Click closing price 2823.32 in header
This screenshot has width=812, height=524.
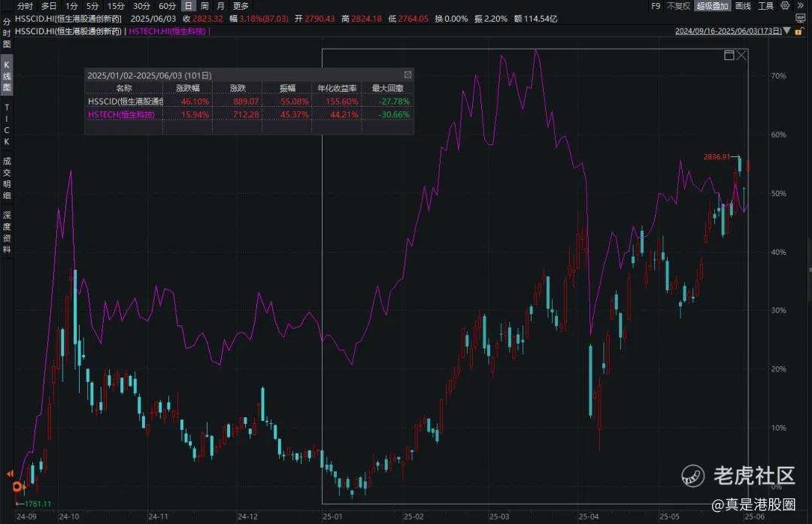pos(208,19)
